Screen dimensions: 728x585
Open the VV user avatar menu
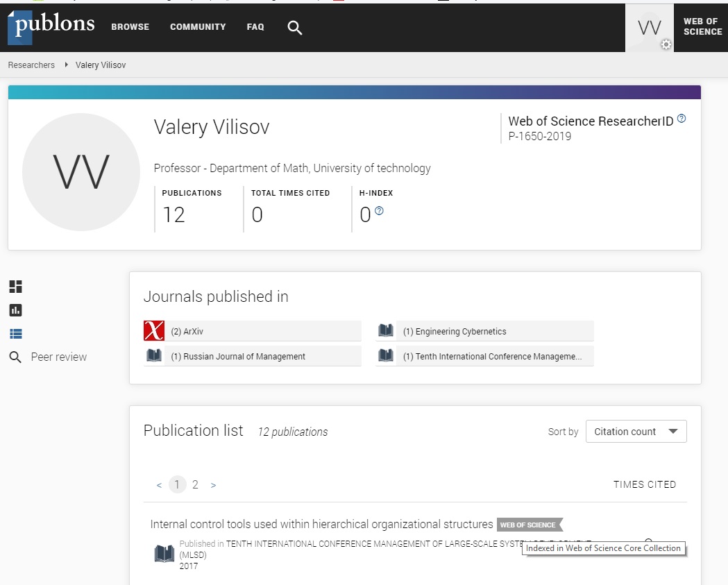[649, 27]
